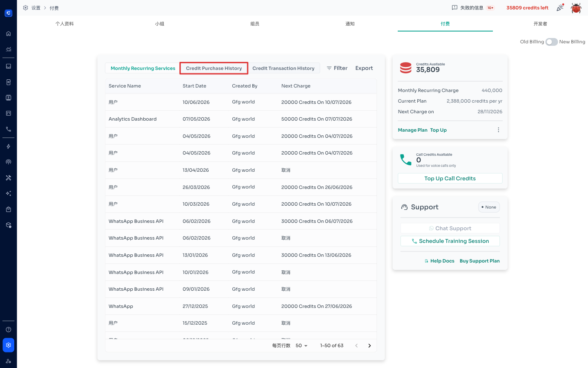Click the Service Name column header

(125, 86)
